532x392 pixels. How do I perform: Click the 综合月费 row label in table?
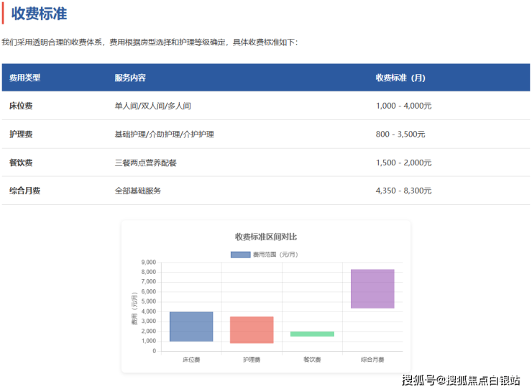(x=25, y=191)
